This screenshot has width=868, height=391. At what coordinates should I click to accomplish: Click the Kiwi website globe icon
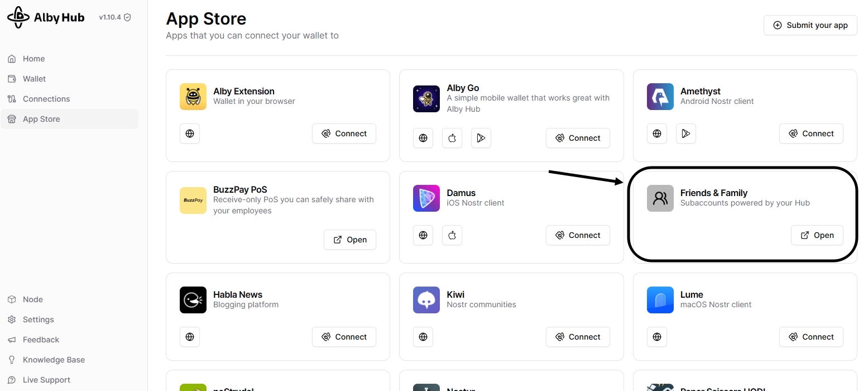[423, 337]
